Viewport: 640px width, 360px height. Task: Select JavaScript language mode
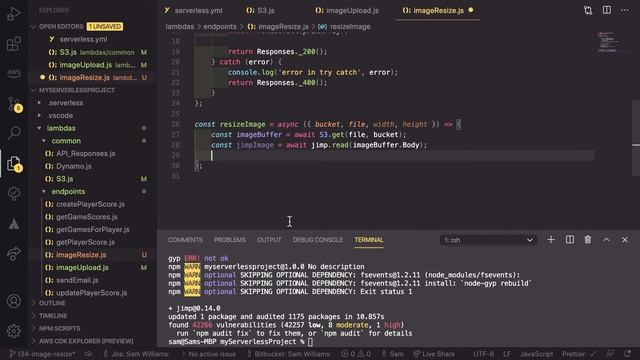pyautogui.click(x=536, y=354)
